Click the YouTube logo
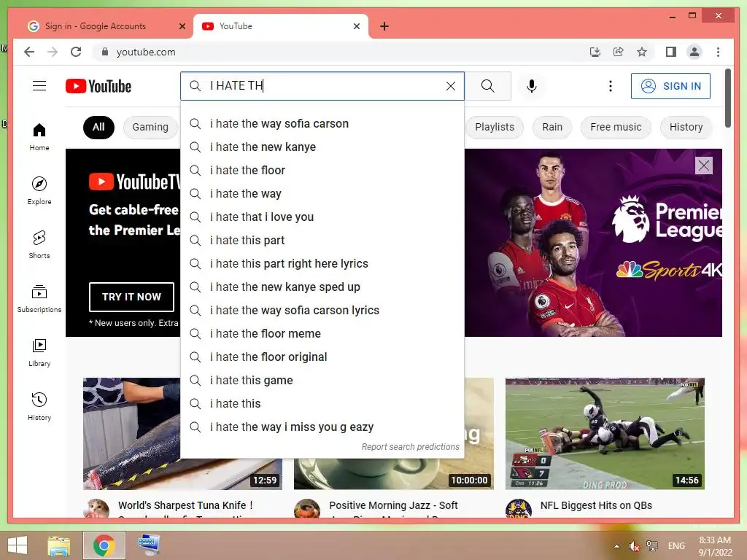Image resolution: width=747 pixels, height=560 pixels. click(x=98, y=86)
